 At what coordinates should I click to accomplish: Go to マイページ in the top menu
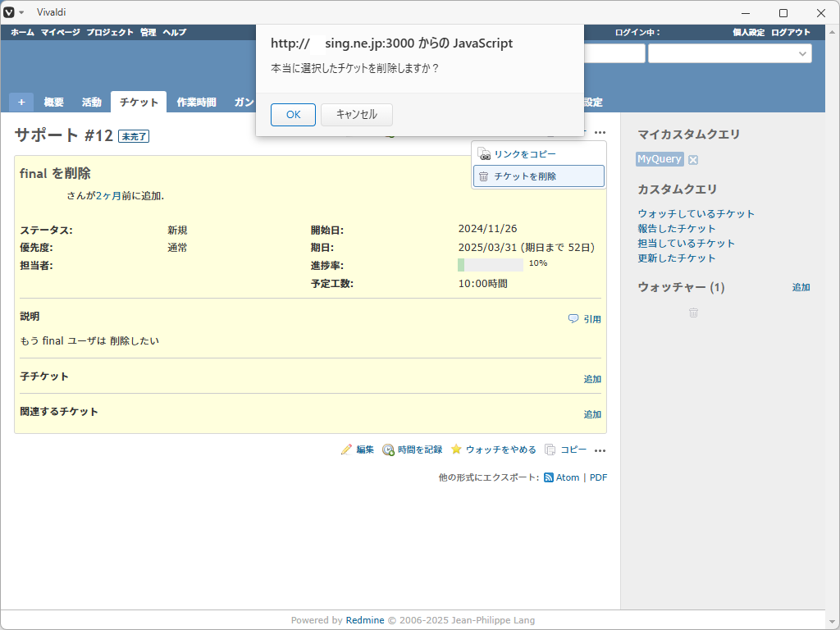60,32
